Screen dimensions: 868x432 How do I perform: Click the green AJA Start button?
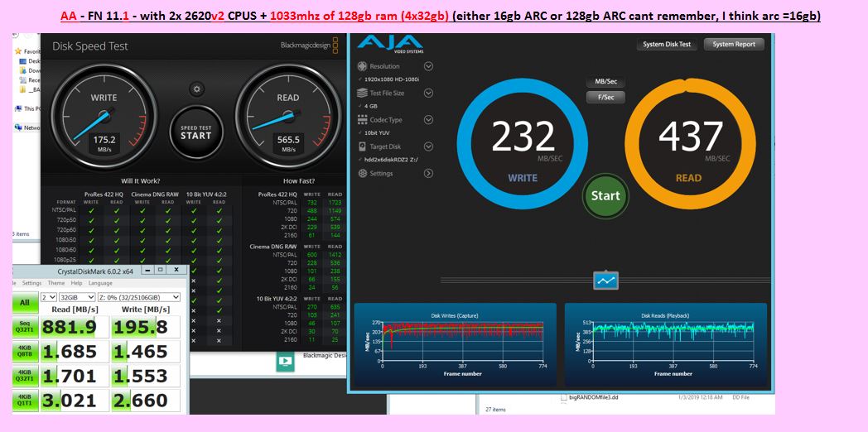coord(605,195)
